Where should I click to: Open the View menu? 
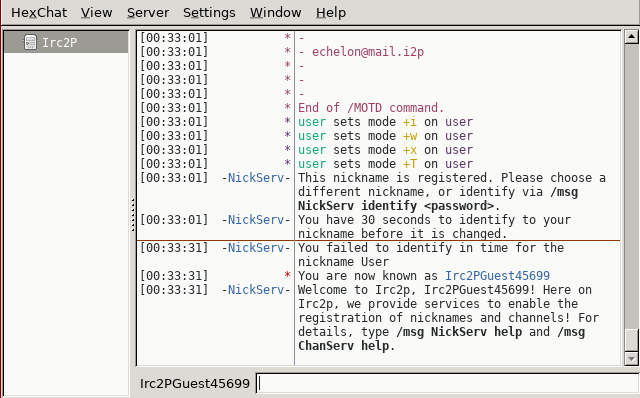(96, 13)
